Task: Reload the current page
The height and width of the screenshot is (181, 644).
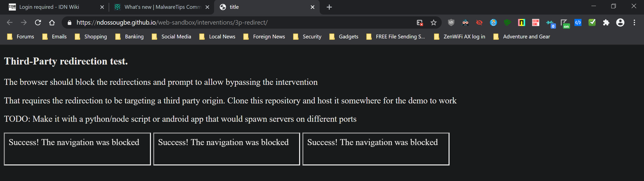Action: tap(38, 23)
